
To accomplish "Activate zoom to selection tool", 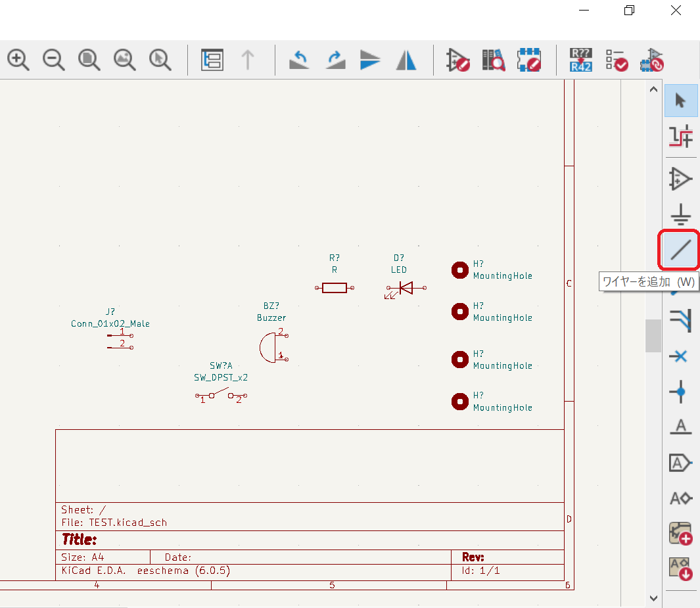I will (x=160, y=60).
